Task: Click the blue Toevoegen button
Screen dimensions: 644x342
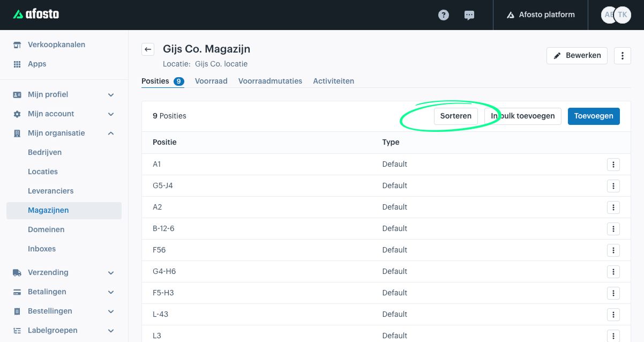Action: pos(593,116)
